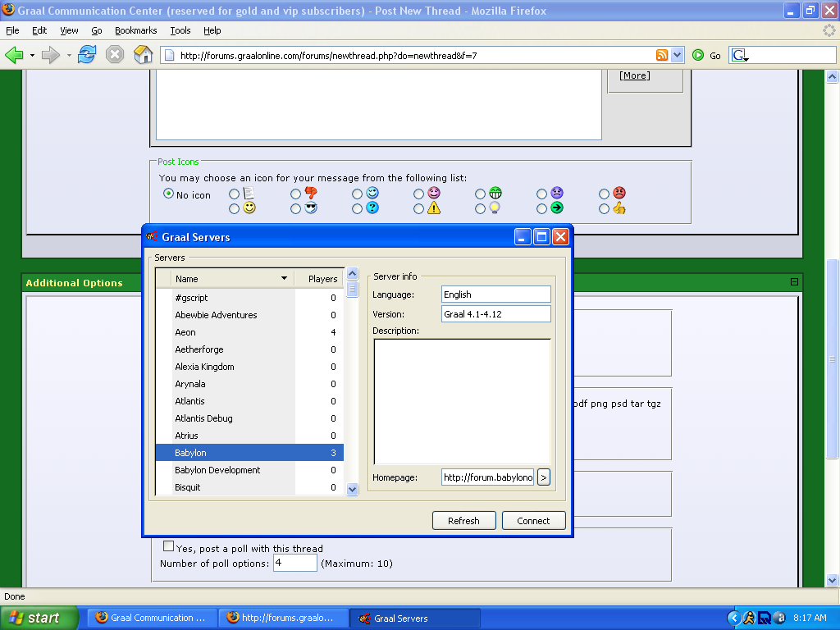Image resolution: width=840 pixels, height=630 pixels.
Task: Open the address bar URL history dropdown
Action: tap(677, 55)
